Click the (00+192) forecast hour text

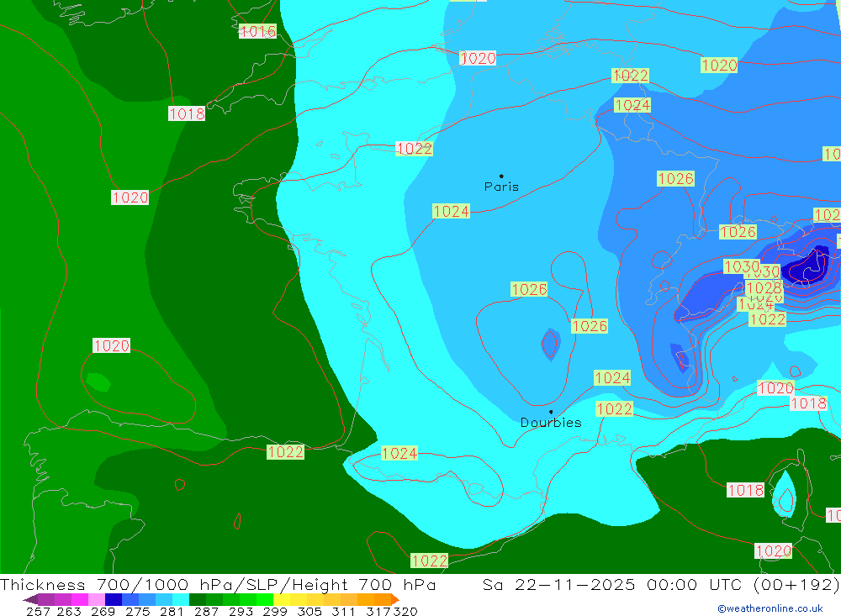pos(796,584)
